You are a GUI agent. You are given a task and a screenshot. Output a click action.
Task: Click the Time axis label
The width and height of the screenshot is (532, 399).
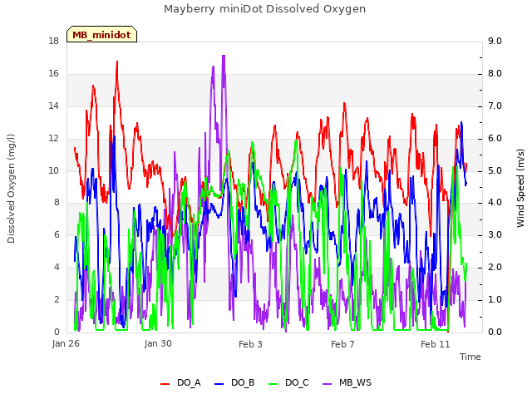[470, 357]
